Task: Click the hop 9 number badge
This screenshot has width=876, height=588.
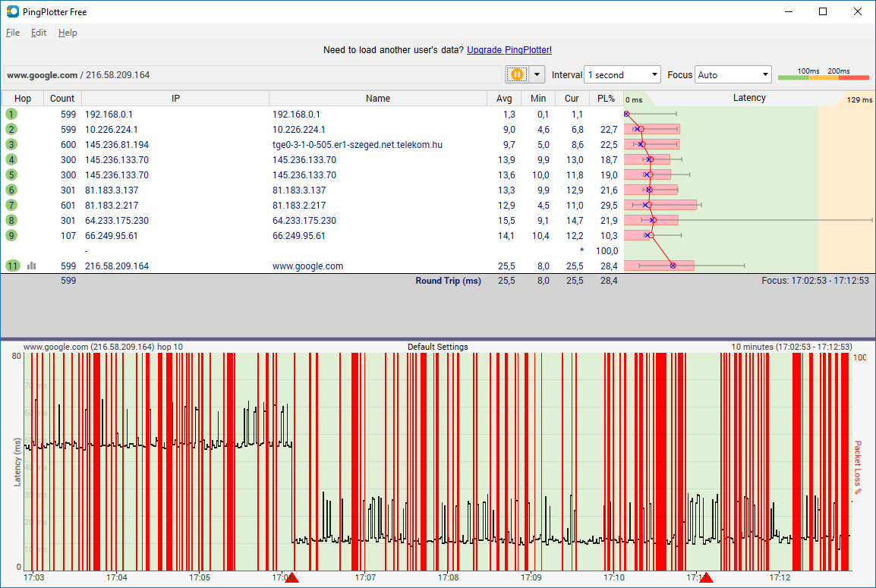Action: tap(11, 235)
